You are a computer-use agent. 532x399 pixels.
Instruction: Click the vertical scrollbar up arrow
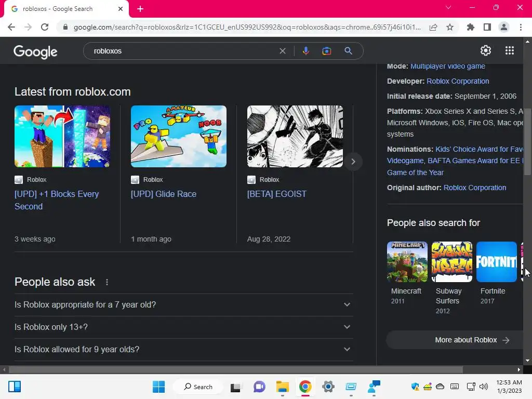pyautogui.click(x=527, y=42)
